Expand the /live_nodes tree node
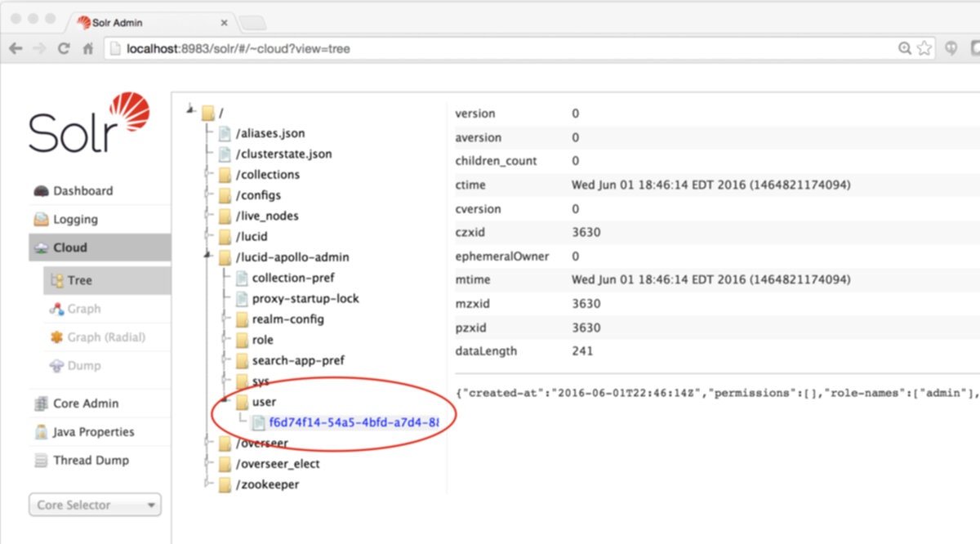This screenshot has width=980, height=544. 207,216
